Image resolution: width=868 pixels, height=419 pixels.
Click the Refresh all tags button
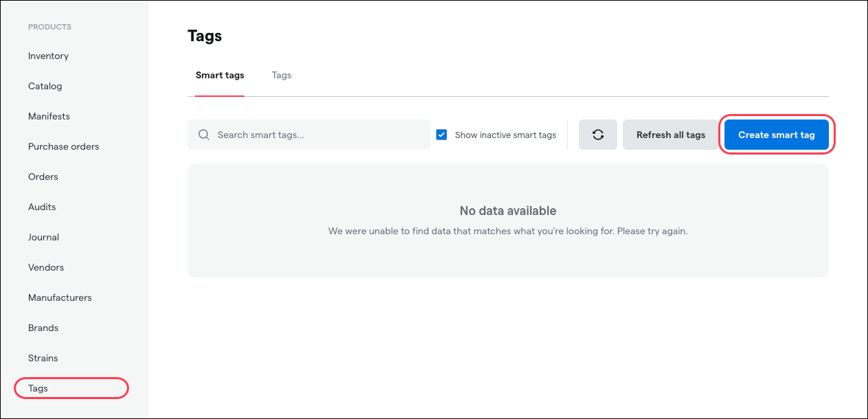[x=671, y=135]
